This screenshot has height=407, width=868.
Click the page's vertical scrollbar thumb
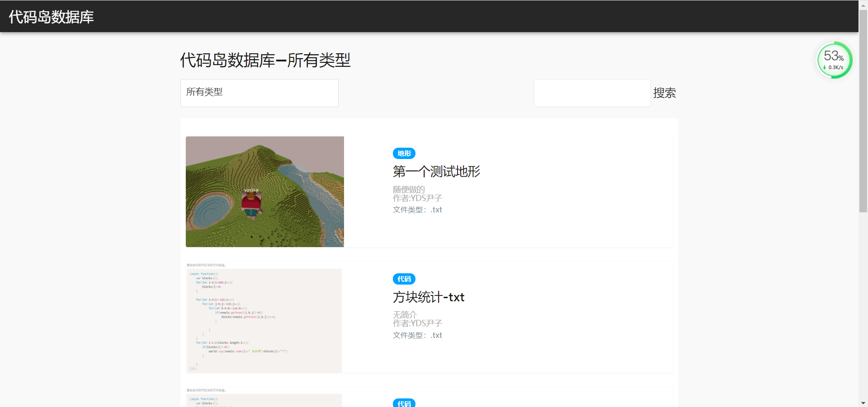pos(863,111)
